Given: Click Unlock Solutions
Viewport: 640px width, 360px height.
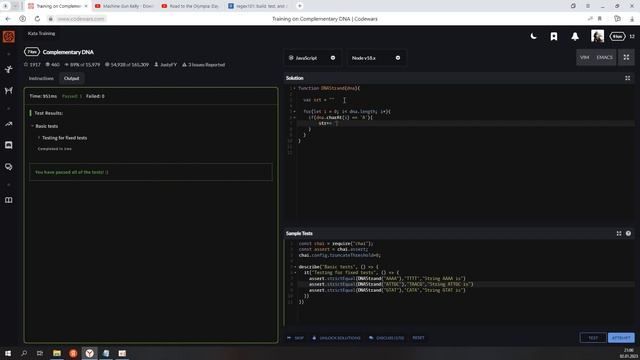Looking at the screenshot, I should tap(336, 338).
